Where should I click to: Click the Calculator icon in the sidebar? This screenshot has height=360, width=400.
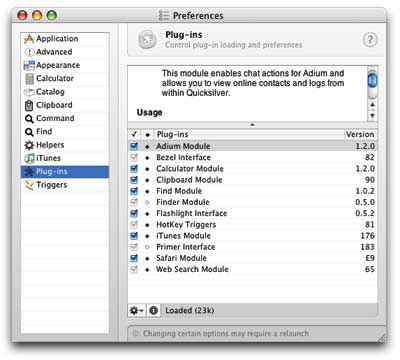pyautogui.click(x=29, y=79)
